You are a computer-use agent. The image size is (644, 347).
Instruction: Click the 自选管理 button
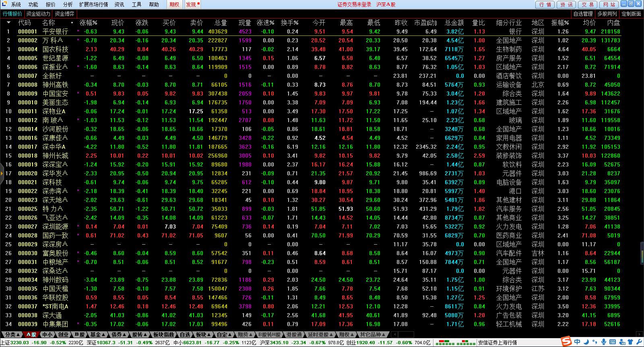click(x=583, y=14)
